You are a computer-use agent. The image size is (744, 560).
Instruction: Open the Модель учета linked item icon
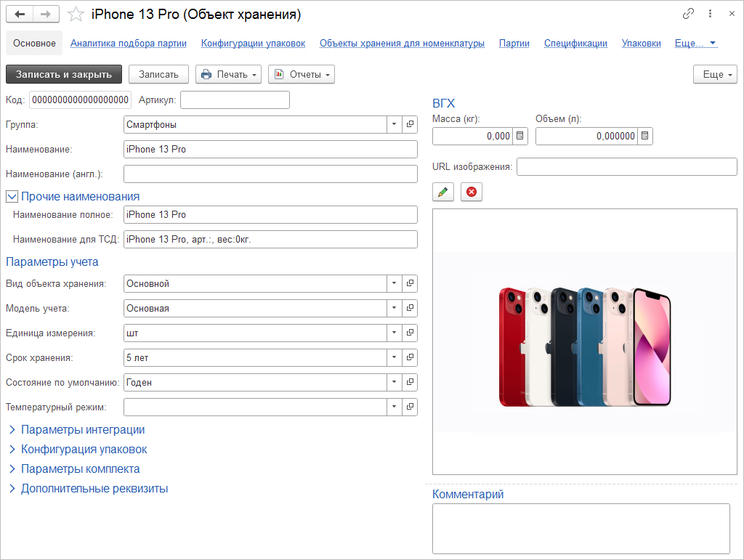[410, 308]
